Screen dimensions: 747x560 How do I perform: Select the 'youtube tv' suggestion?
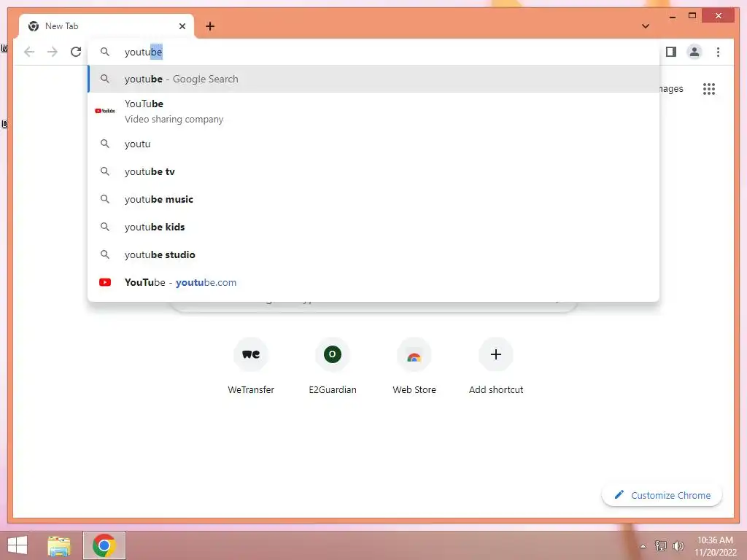[x=374, y=171]
